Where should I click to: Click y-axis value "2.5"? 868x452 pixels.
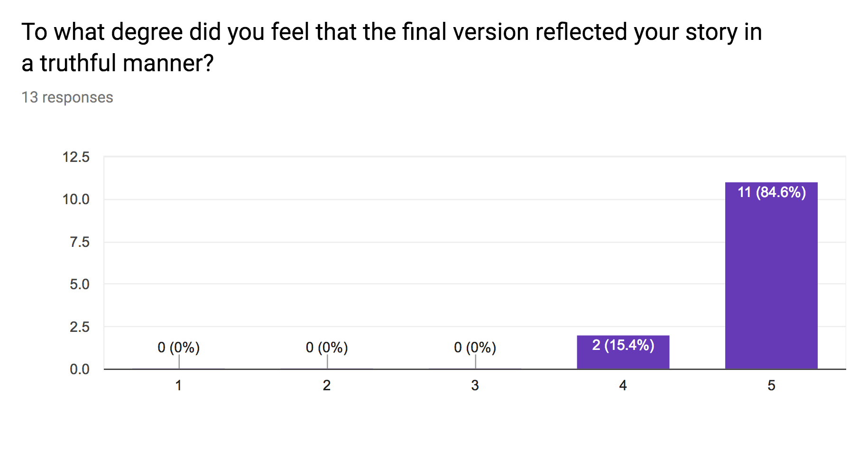[79, 327]
